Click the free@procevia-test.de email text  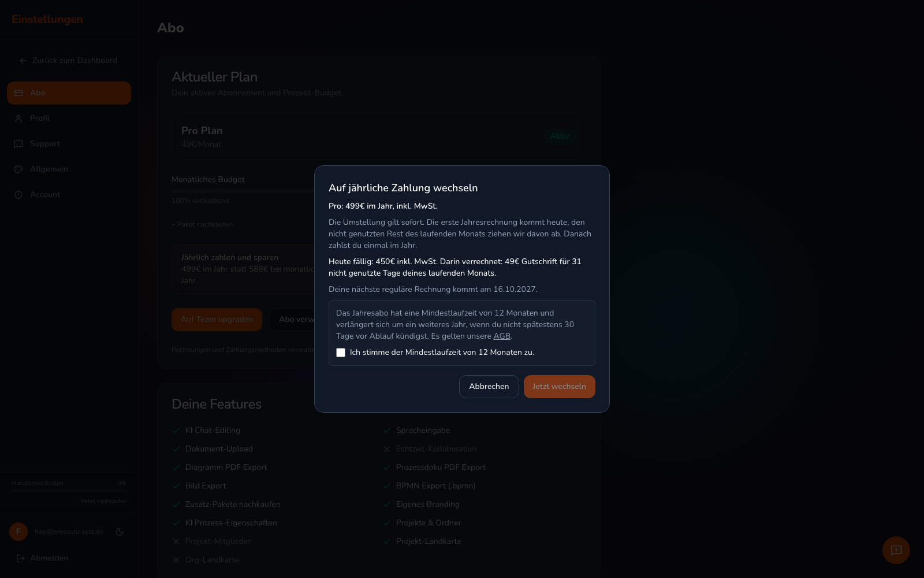(x=69, y=532)
